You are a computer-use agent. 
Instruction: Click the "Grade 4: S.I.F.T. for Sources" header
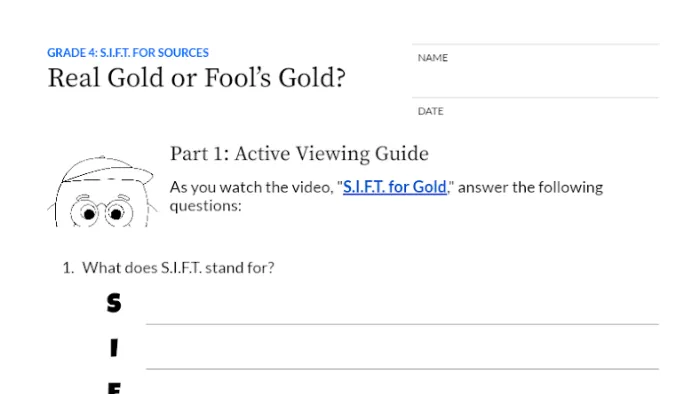(x=128, y=53)
